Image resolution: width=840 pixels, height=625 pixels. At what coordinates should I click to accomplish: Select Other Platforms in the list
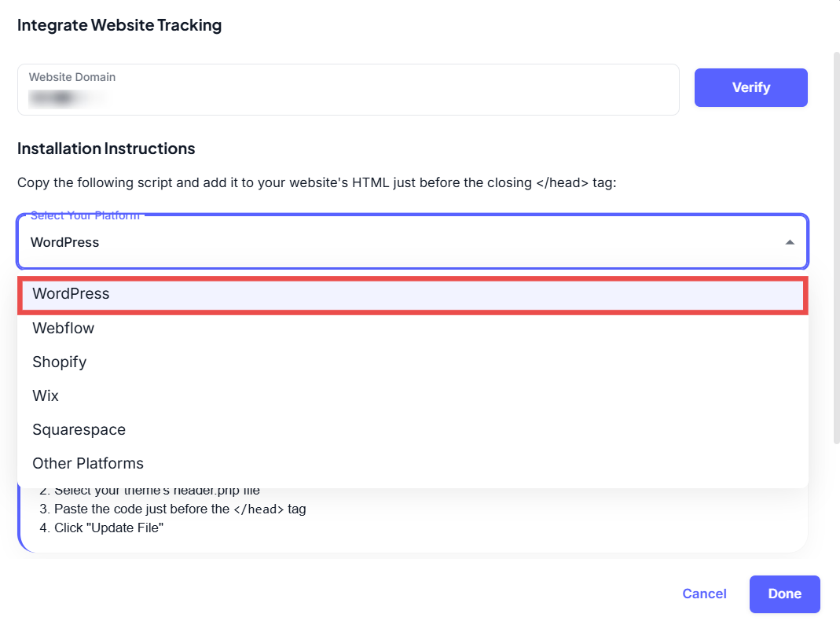tap(88, 464)
